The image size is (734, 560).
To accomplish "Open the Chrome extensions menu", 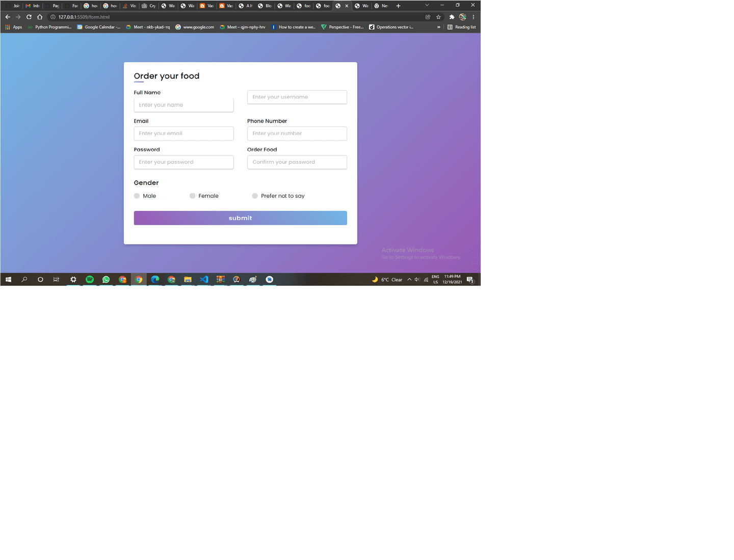I will (x=452, y=17).
